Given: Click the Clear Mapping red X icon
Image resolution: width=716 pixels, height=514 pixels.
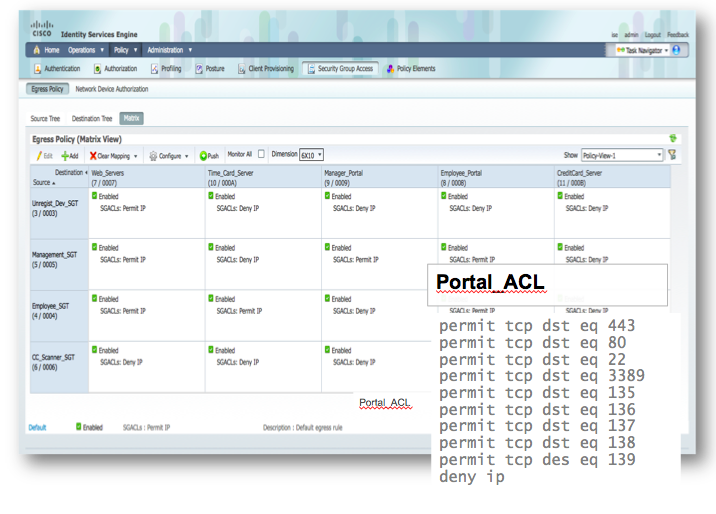Looking at the screenshot, I should click(93, 156).
